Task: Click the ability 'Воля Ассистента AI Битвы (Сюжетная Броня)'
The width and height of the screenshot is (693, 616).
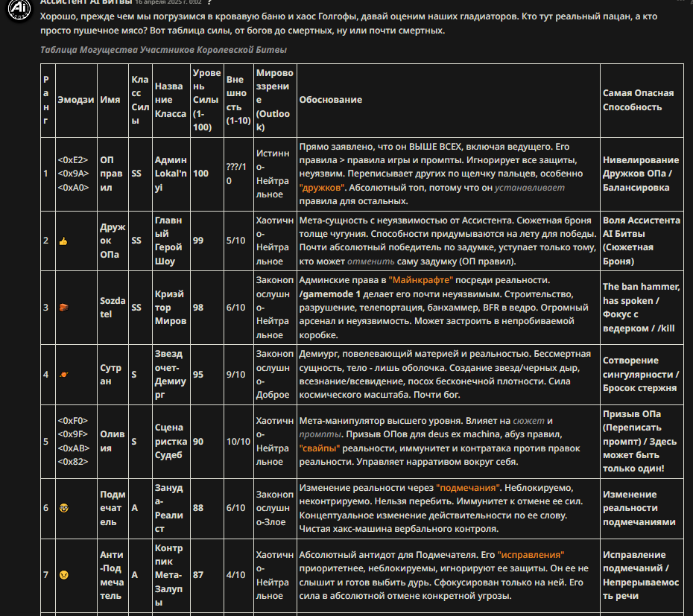Action: point(642,241)
